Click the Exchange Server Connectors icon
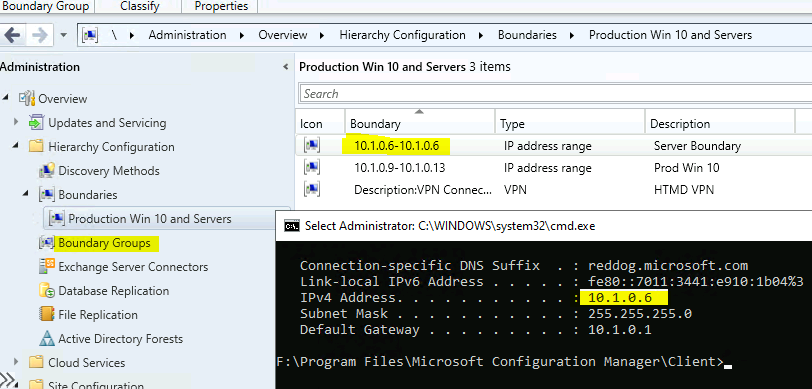This screenshot has width=812, height=389. [47, 266]
